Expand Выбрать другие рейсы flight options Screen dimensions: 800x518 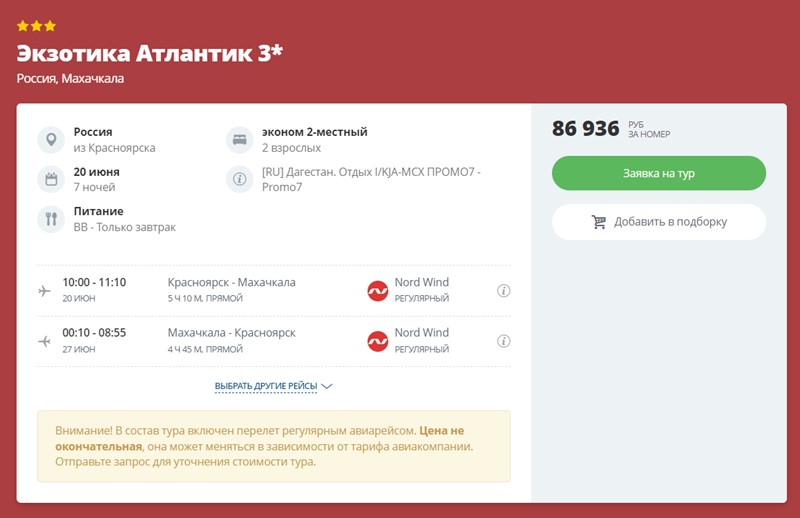tap(273, 386)
